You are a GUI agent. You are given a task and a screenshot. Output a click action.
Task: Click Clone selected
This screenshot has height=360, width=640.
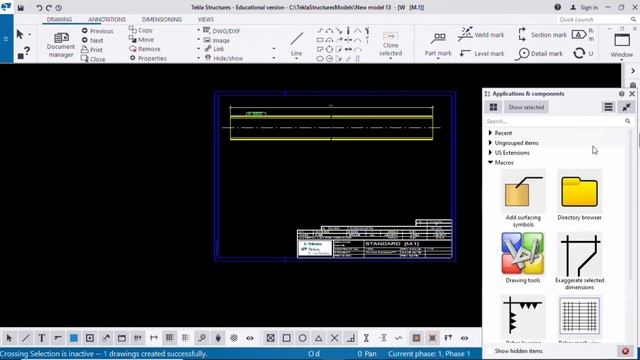pos(391,44)
